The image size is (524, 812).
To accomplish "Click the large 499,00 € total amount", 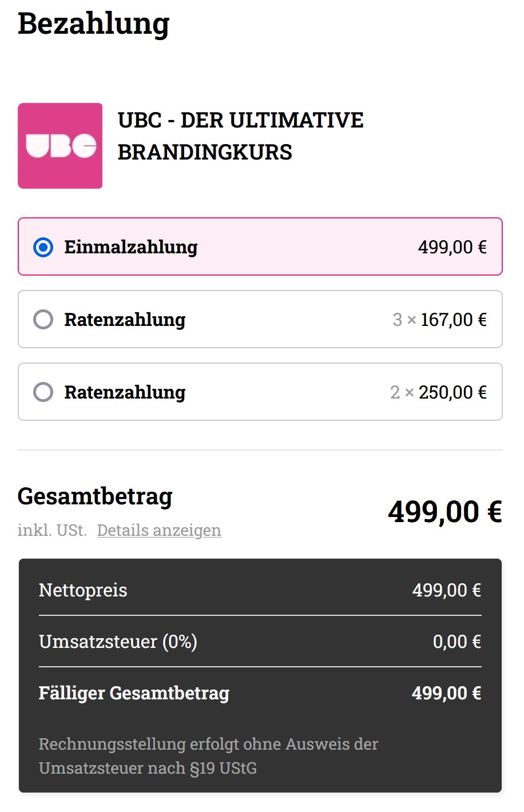I will [x=445, y=511].
